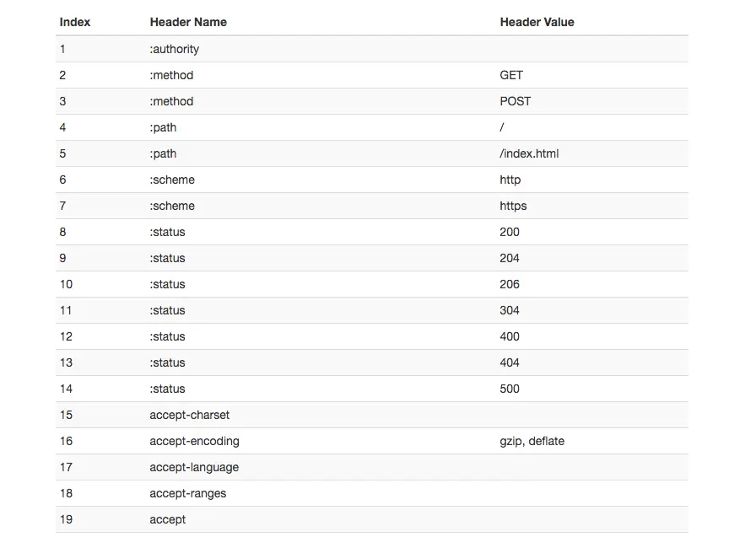Select the 200 status value

510,232
